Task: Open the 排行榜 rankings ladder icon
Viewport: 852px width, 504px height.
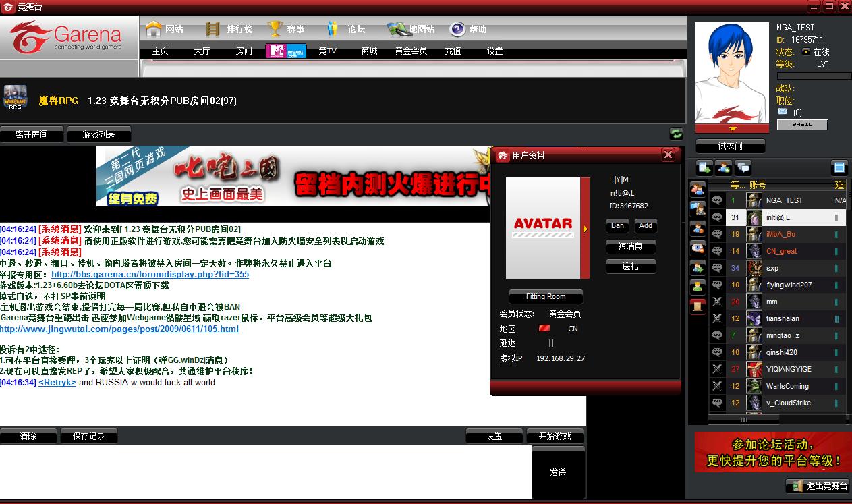Action: pos(212,29)
